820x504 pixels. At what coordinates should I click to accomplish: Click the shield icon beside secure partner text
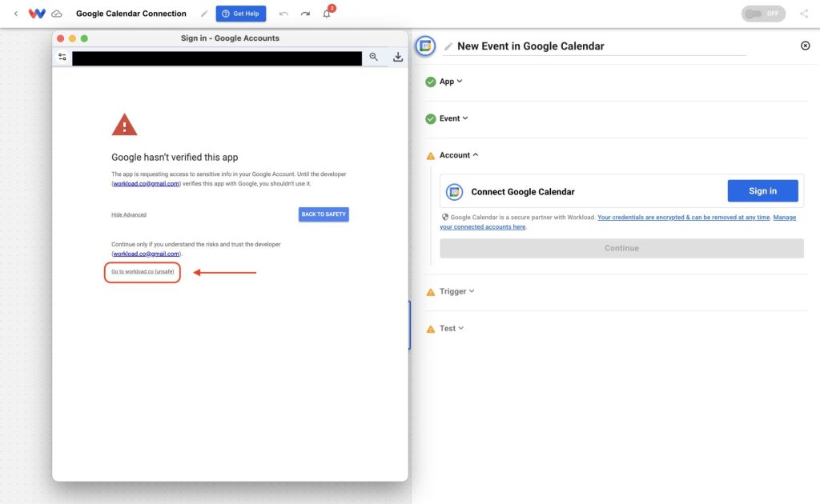coord(445,217)
